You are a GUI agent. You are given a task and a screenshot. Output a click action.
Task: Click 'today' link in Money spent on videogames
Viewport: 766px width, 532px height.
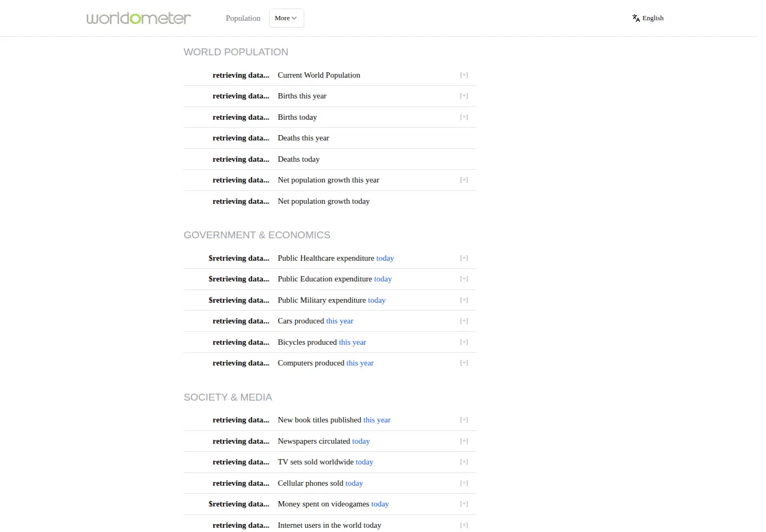click(x=380, y=504)
